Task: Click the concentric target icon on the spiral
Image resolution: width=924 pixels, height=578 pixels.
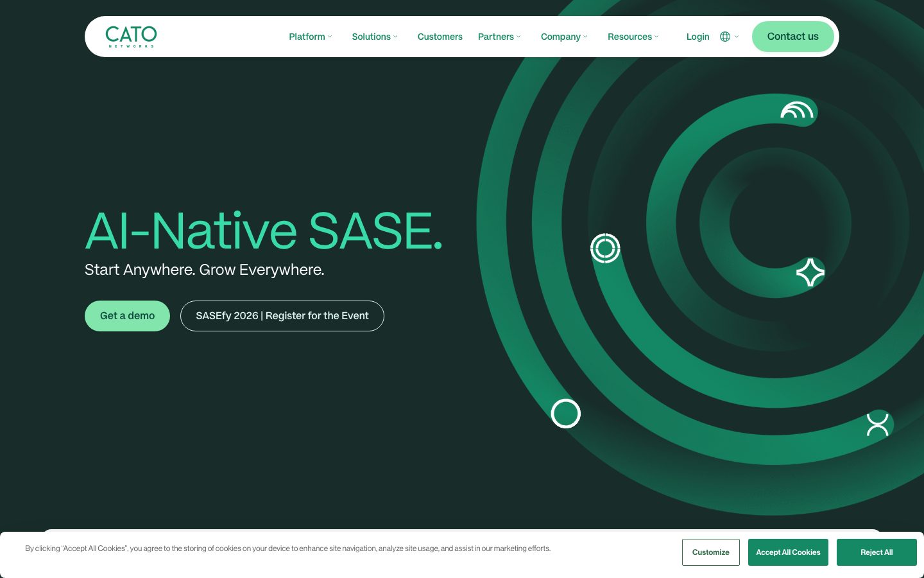Action: 605,249
